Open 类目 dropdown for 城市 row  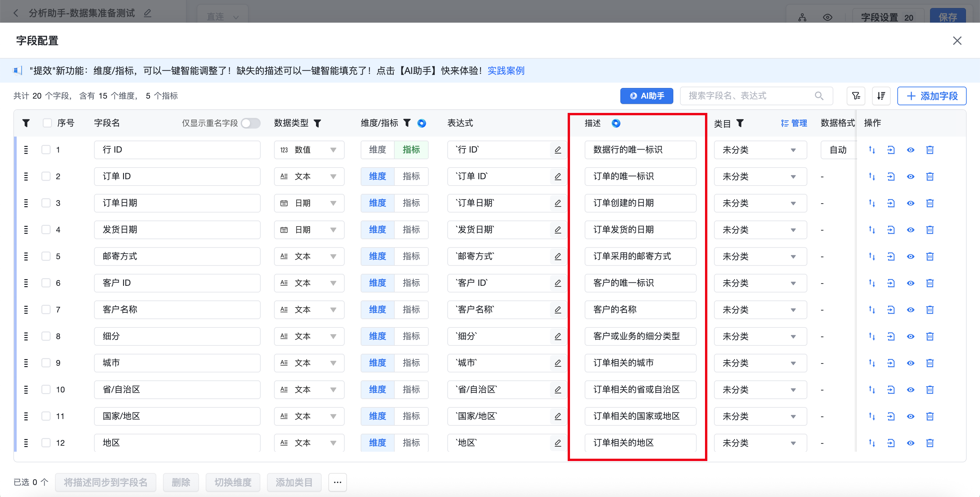click(x=760, y=363)
